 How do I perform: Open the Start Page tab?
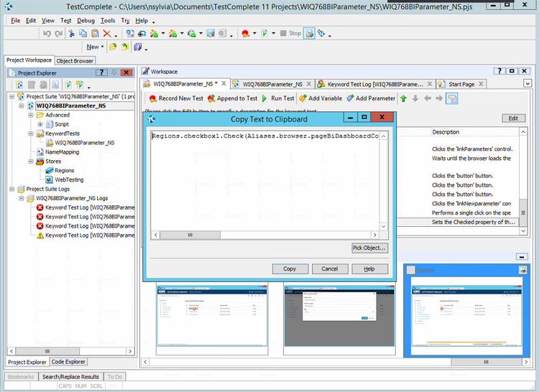tap(461, 84)
